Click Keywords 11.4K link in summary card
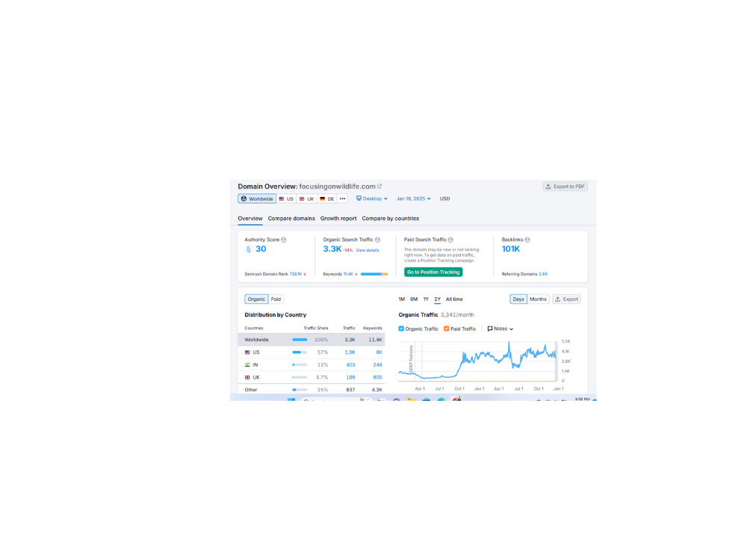The image size is (747, 560). tap(350, 274)
